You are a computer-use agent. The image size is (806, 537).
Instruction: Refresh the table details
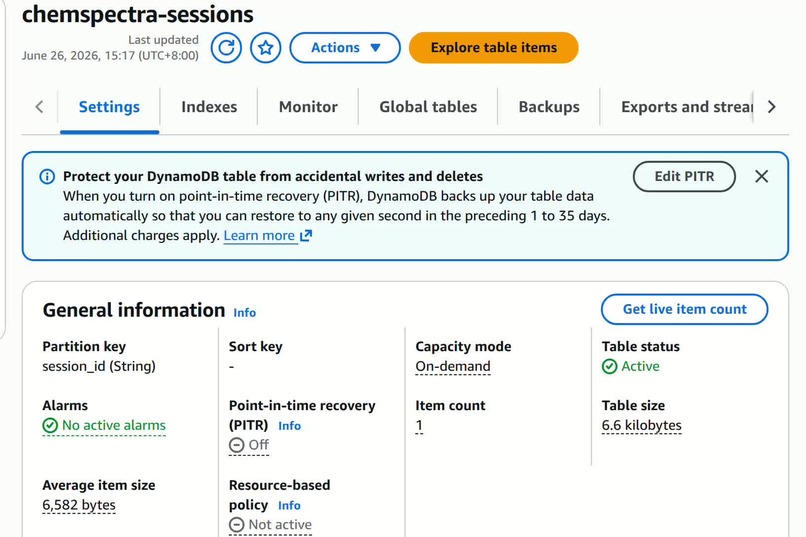tap(226, 48)
